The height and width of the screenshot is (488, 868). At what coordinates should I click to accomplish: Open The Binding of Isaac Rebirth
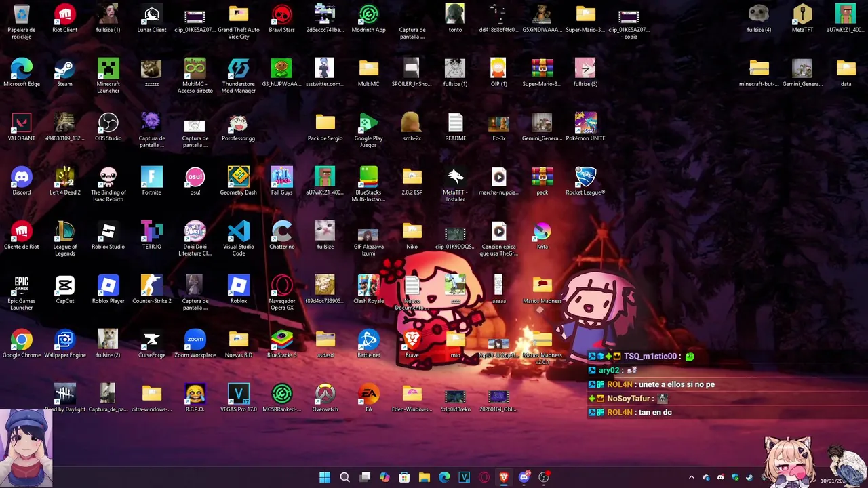point(108,184)
